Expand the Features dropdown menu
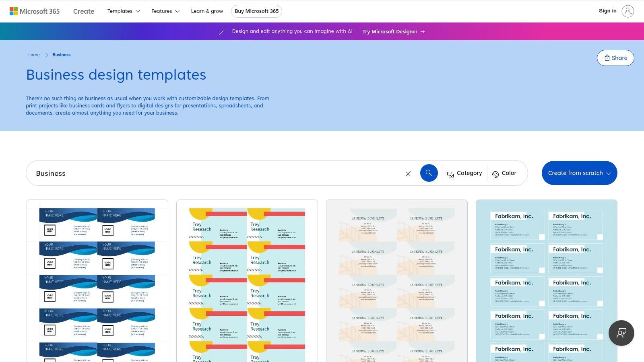 (x=165, y=11)
